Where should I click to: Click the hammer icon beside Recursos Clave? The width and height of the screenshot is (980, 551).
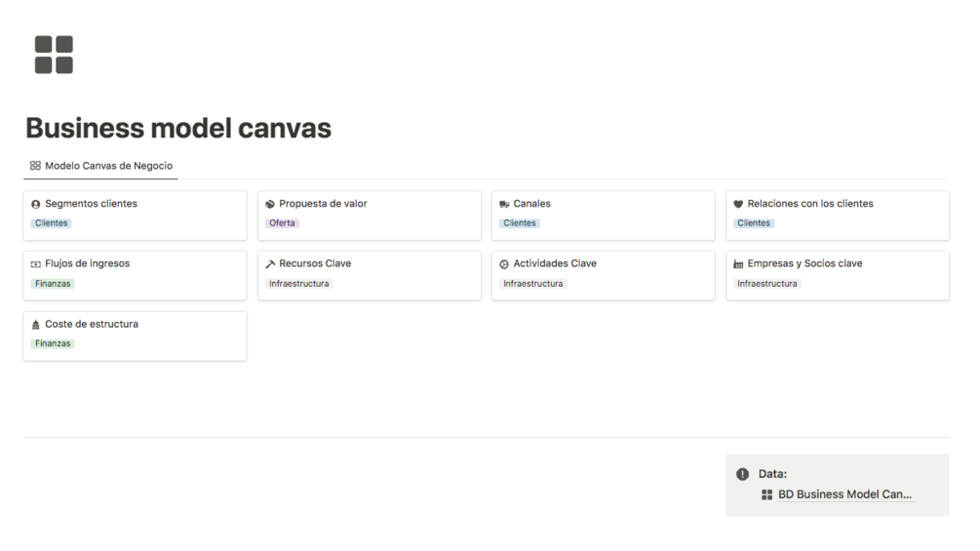[x=270, y=264]
